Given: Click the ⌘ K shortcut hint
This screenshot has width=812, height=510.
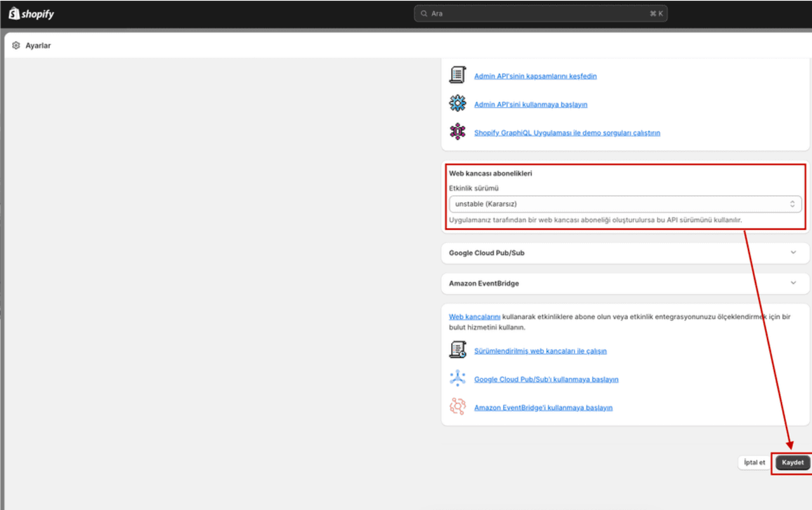Looking at the screenshot, I should (x=656, y=13).
